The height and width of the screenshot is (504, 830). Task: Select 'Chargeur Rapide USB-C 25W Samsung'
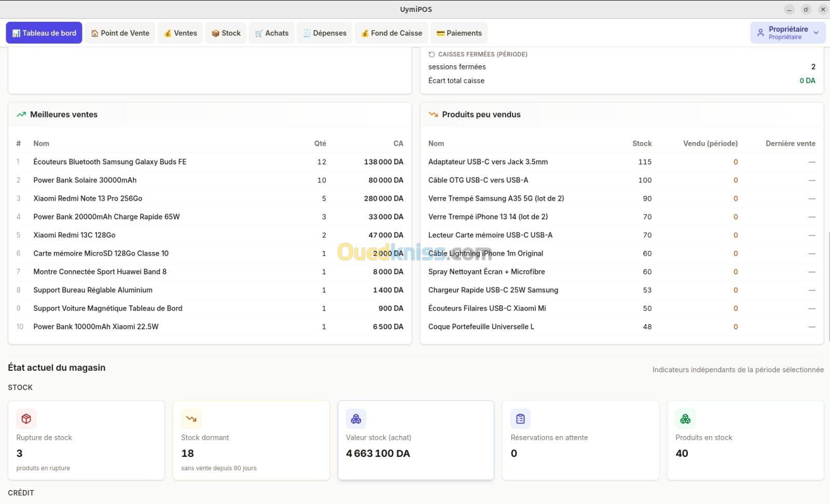pyautogui.click(x=493, y=290)
